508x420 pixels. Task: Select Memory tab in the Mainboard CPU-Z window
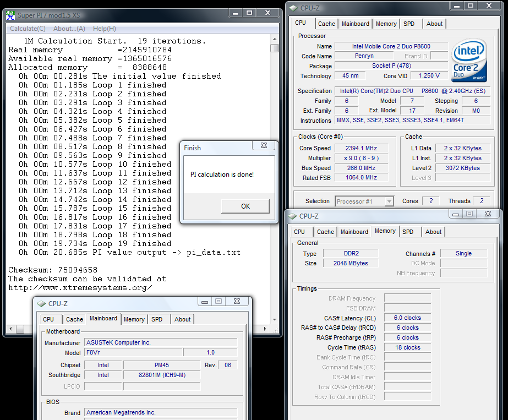point(134,319)
